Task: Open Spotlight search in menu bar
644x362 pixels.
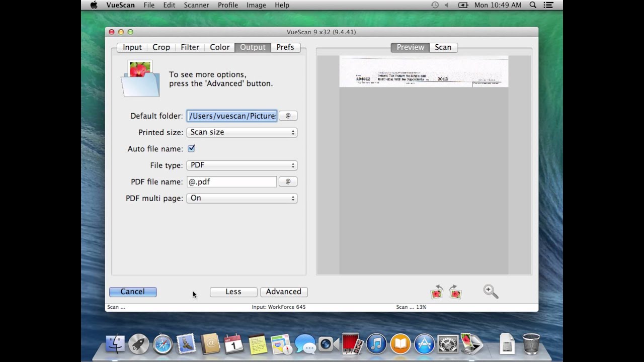Action: [x=533, y=5]
